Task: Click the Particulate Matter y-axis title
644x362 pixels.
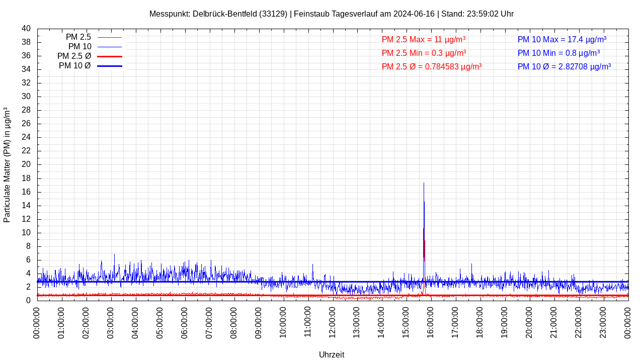Action: [x=7, y=165]
